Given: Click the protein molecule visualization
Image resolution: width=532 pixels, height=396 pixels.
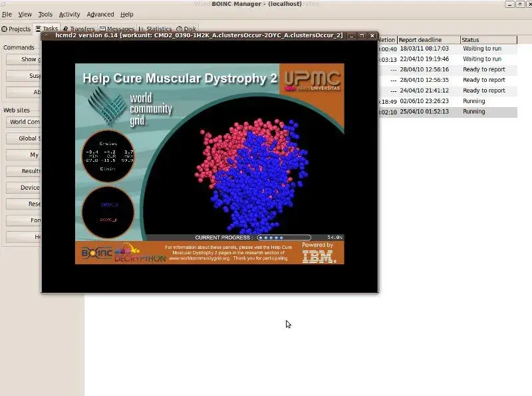Looking at the screenshot, I should [x=252, y=176].
